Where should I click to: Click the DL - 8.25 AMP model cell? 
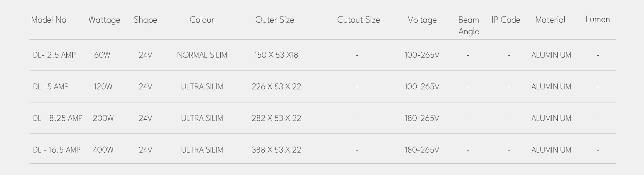pos(58,118)
